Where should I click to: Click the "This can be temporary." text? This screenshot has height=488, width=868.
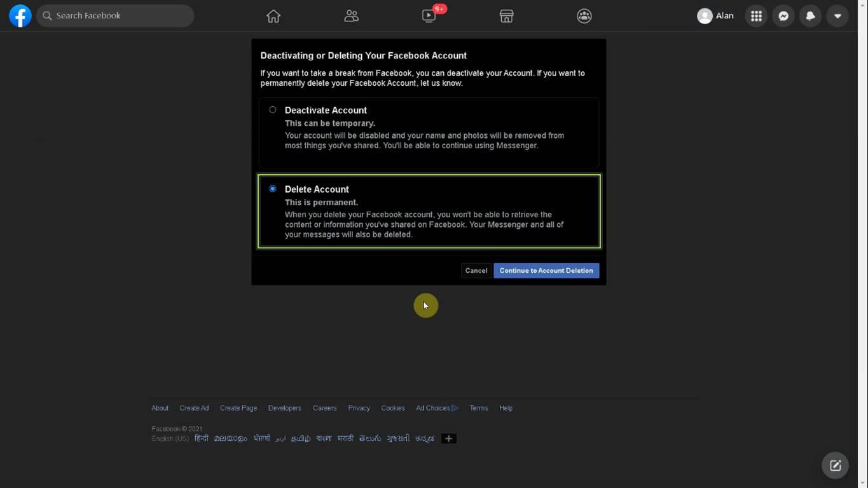pos(330,123)
